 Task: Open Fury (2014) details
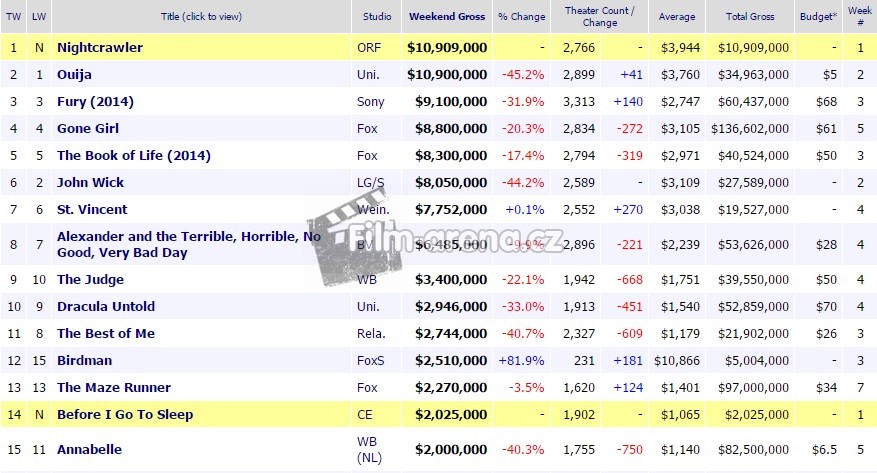[x=95, y=101]
